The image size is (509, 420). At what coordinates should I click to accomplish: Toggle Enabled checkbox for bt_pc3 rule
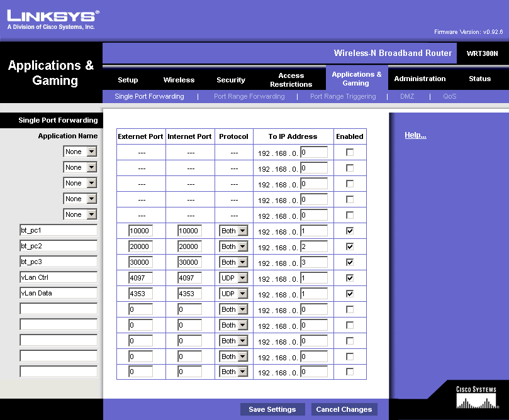350,262
